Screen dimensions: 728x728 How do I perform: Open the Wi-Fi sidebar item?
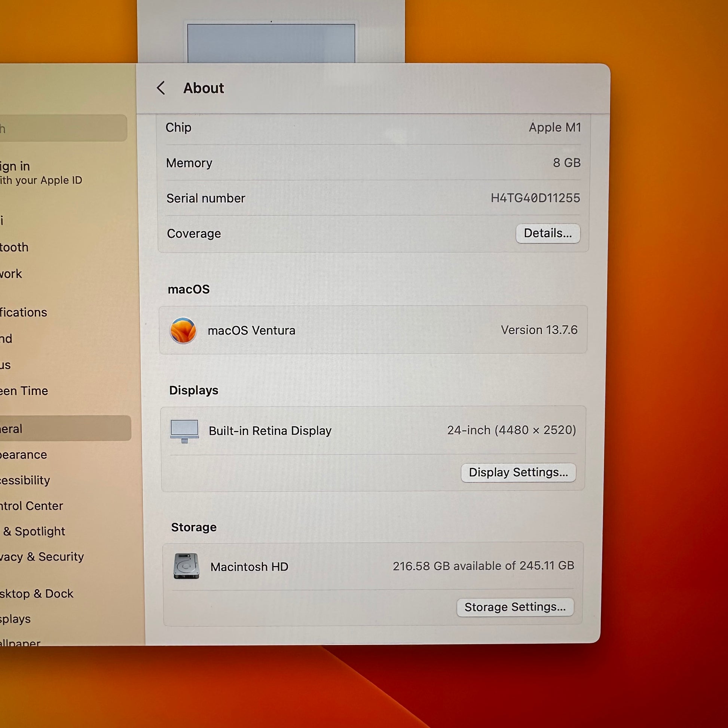pyautogui.click(x=2, y=220)
